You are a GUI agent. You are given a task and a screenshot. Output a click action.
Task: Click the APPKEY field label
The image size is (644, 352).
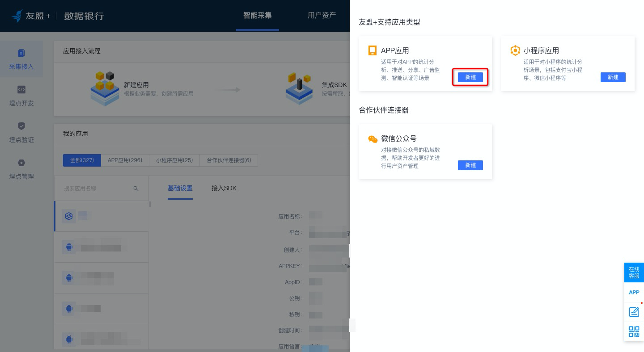(x=290, y=266)
